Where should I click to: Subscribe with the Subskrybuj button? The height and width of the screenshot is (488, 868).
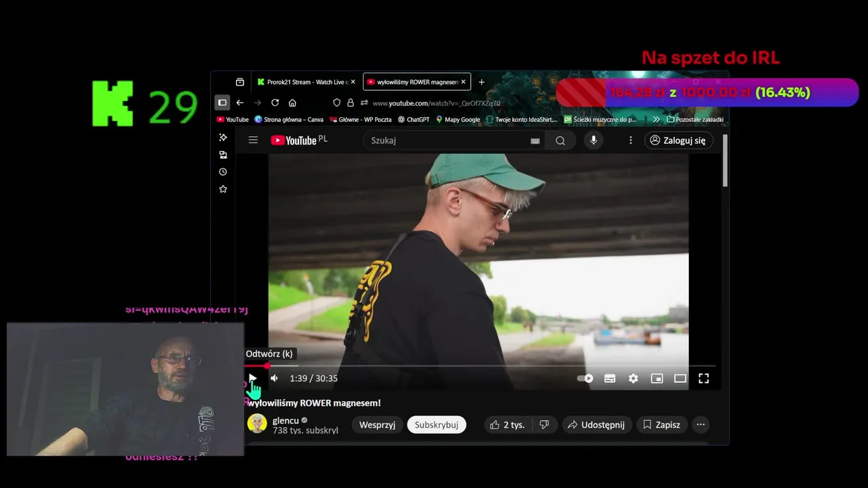(437, 425)
